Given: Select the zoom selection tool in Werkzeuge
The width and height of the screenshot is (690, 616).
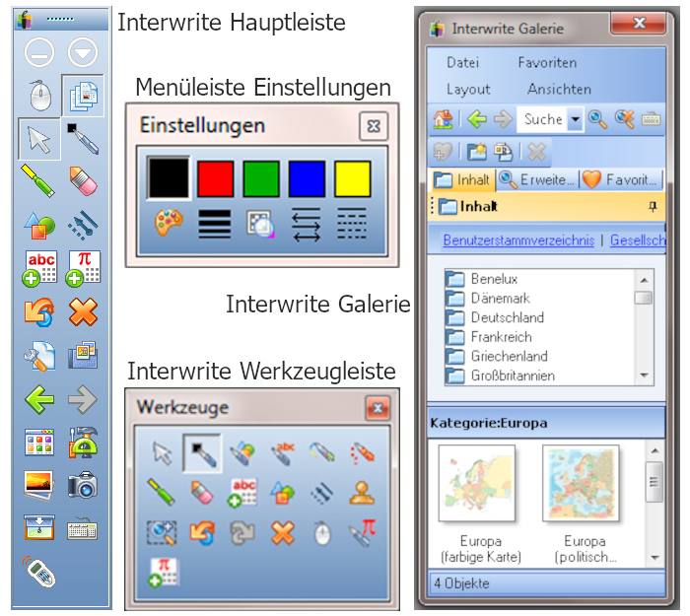Looking at the screenshot, I should [162, 533].
